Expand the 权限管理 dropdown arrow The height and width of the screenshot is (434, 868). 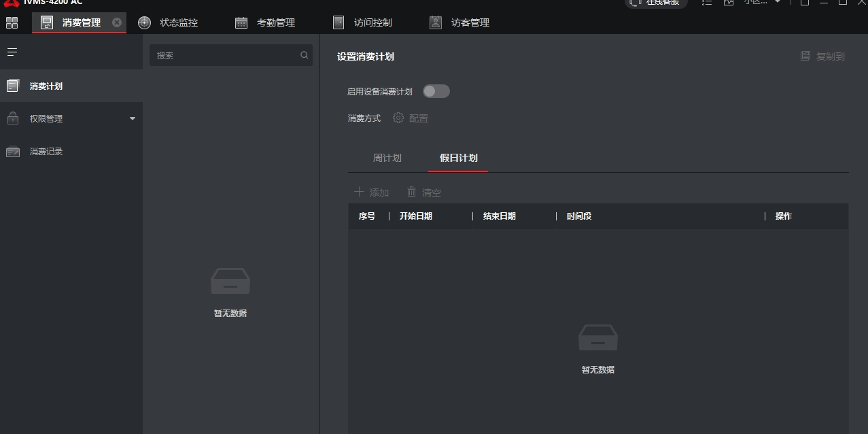tap(133, 118)
